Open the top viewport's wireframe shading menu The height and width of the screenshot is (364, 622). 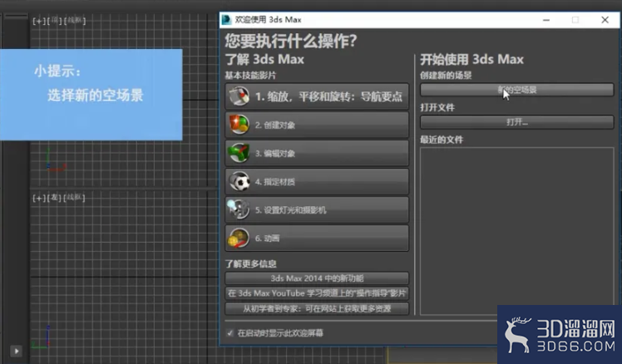point(74,21)
